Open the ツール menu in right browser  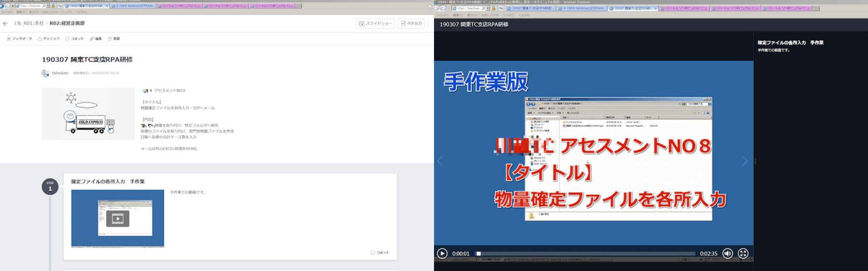pyautogui.click(x=509, y=15)
